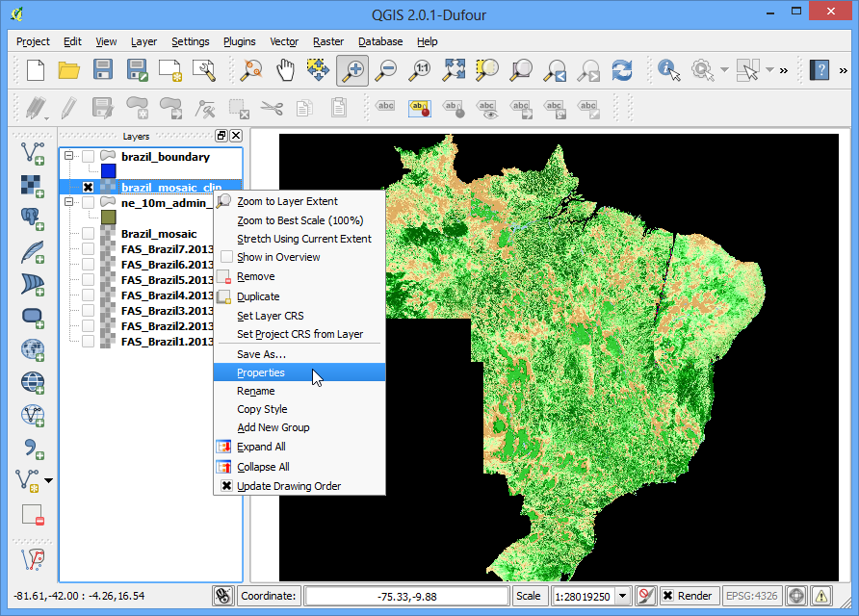Toggle Show in Overview checkbox
This screenshot has width=859, height=616.
[x=227, y=257]
